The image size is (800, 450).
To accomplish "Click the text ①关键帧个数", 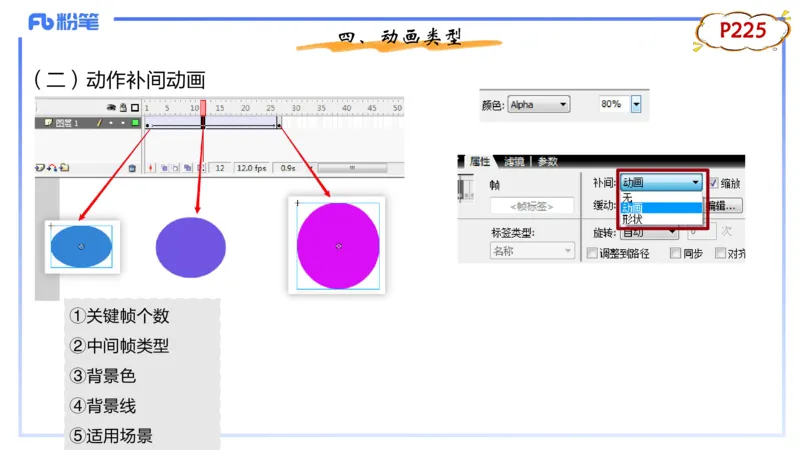I will (119, 316).
